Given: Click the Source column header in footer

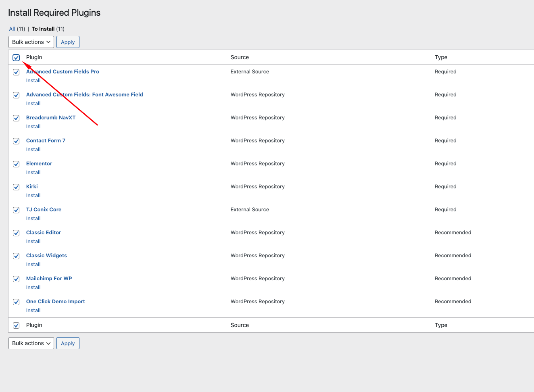Looking at the screenshot, I should pos(240,325).
